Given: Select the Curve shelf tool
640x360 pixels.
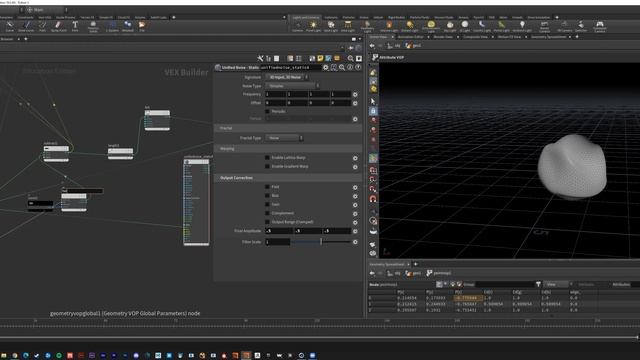Looking at the screenshot, I should 9,27.
